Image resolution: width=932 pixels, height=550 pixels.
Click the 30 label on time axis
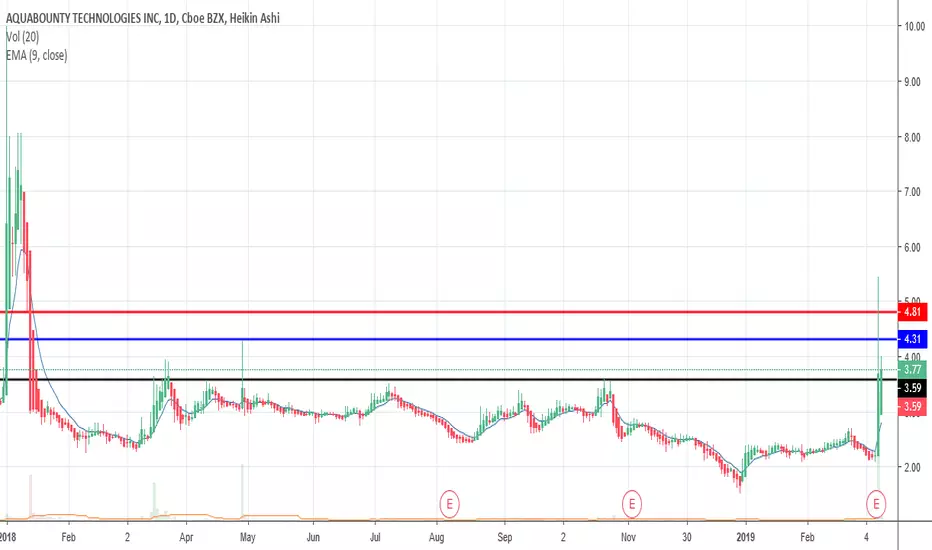(687, 537)
